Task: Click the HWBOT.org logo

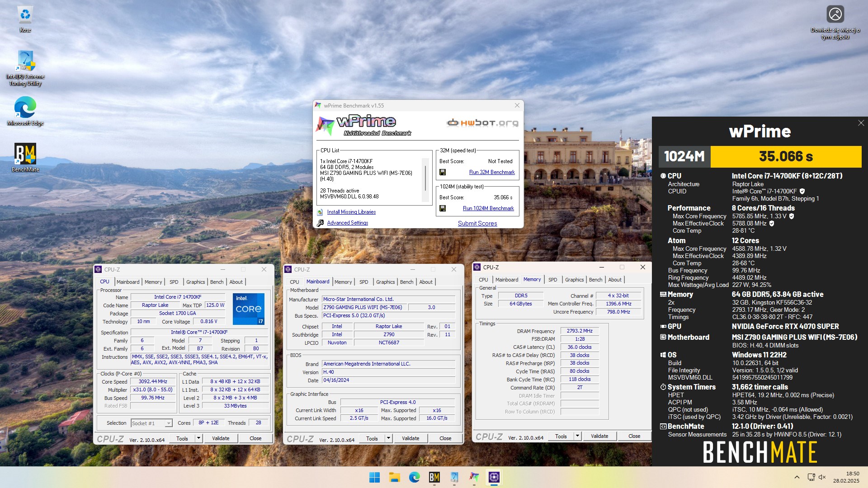Action: click(x=482, y=122)
